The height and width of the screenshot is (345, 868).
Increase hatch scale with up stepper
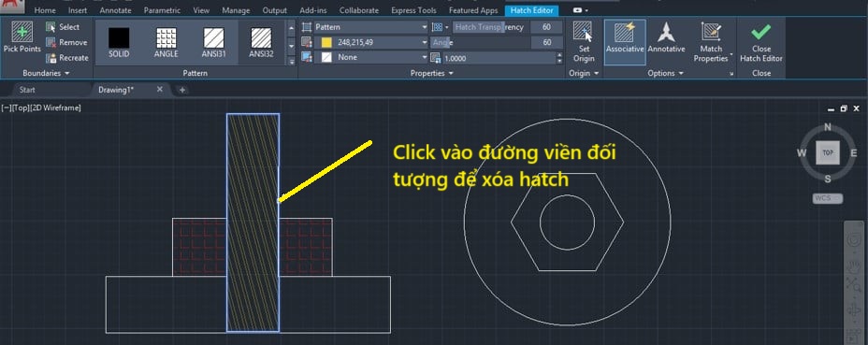click(x=559, y=55)
